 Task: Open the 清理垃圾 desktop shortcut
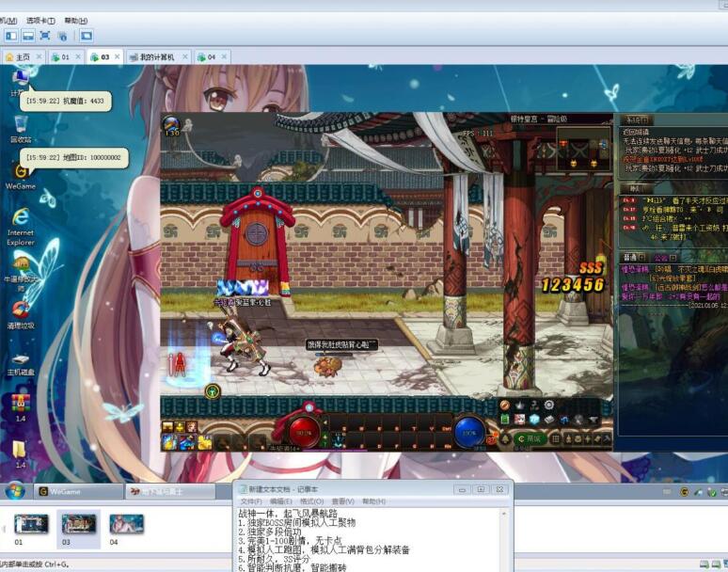21,315
